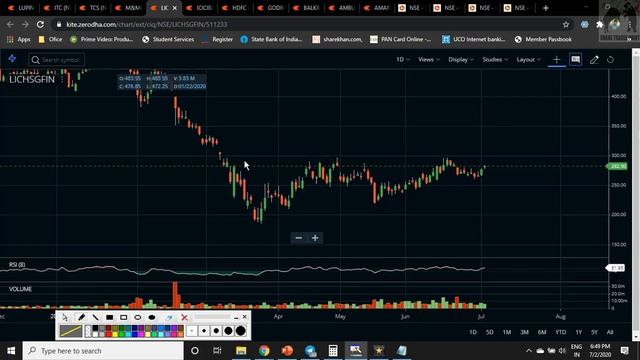Open the Chrome extensions puzzle icon
The width and height of the screenshot is (640, 360).
tap(600, 24)
